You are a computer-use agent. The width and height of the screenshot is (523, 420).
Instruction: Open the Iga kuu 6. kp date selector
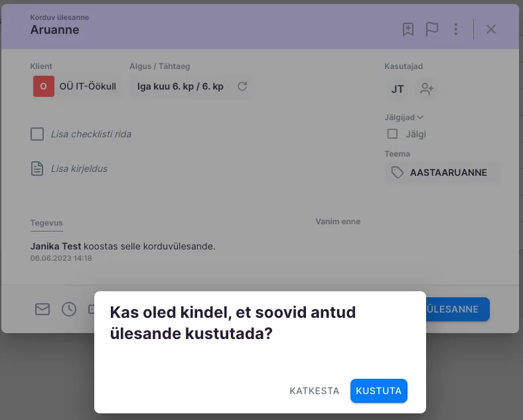coord(180,86)
